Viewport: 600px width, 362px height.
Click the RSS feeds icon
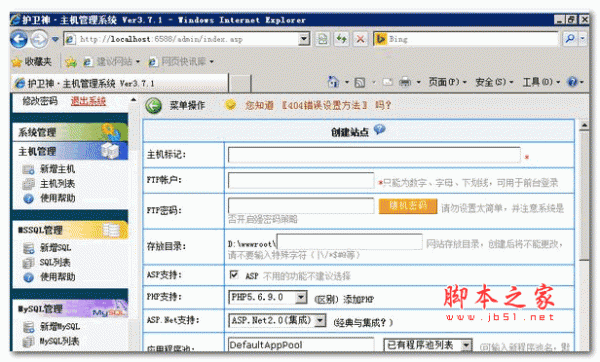[360, 82]
